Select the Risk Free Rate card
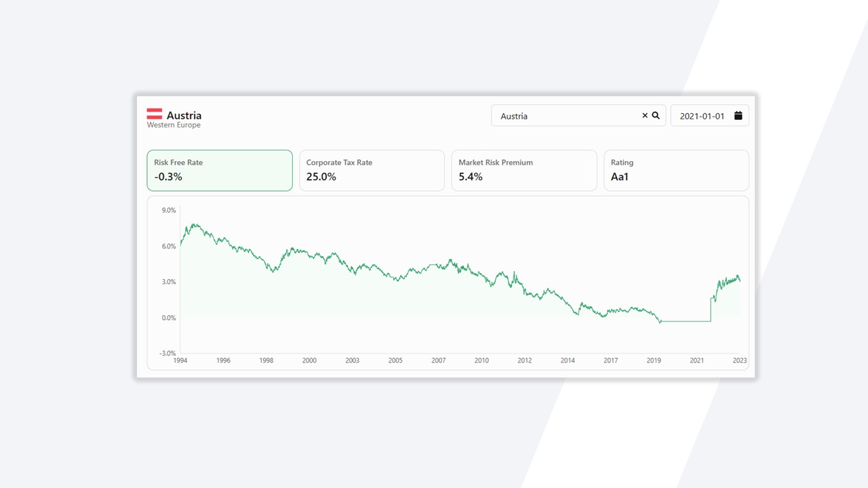Image resolution: width=868 pixels, height=488 pixels. pyautogui.click(x=220, y=170)
